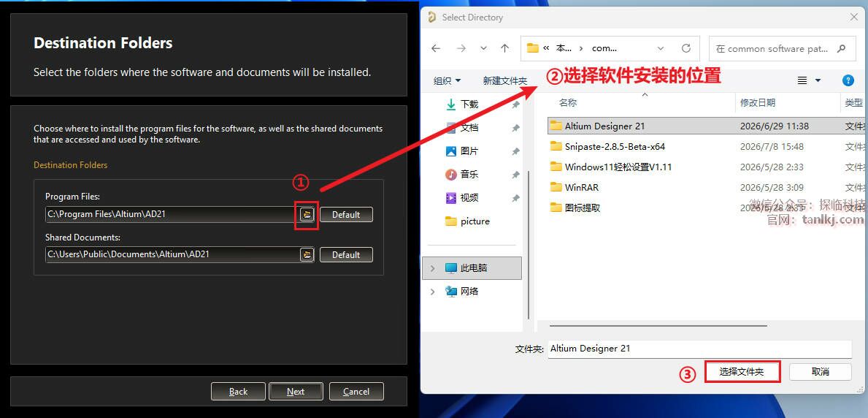
Task: Click 取消 in Select Directory dialog
Action: [x=821, y=371]
